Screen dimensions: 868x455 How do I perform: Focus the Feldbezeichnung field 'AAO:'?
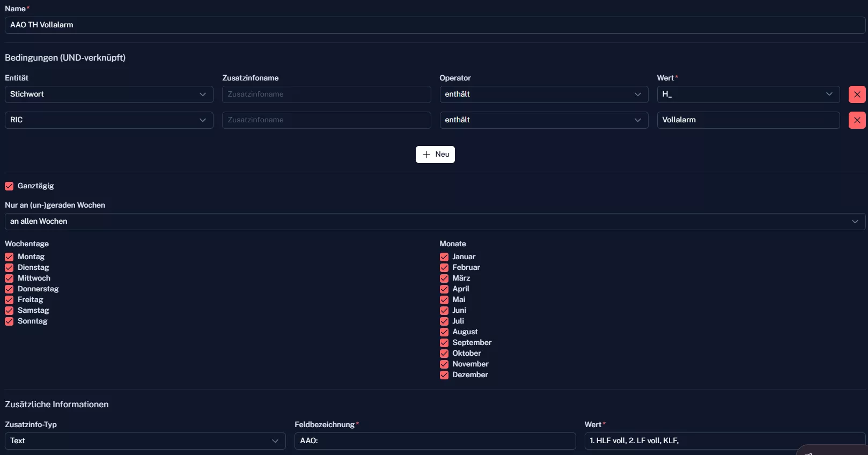pyautogui.click(x=435, y=441)
